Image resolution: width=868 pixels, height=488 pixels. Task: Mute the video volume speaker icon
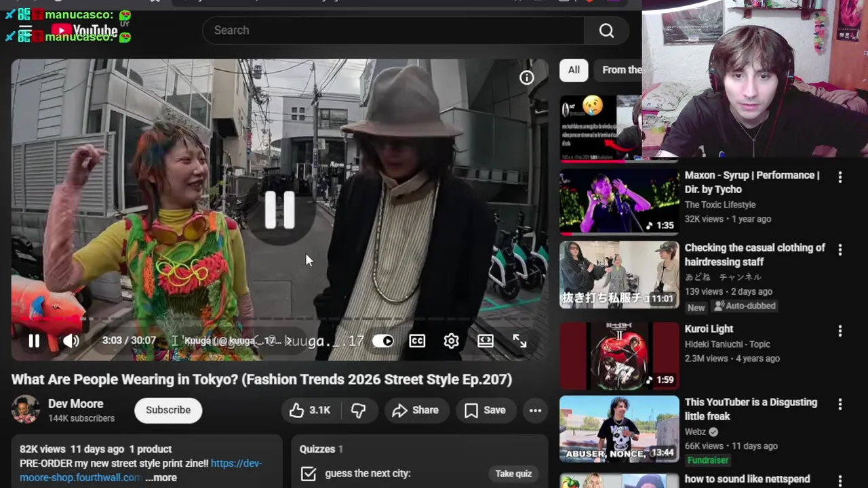[71, 341]
